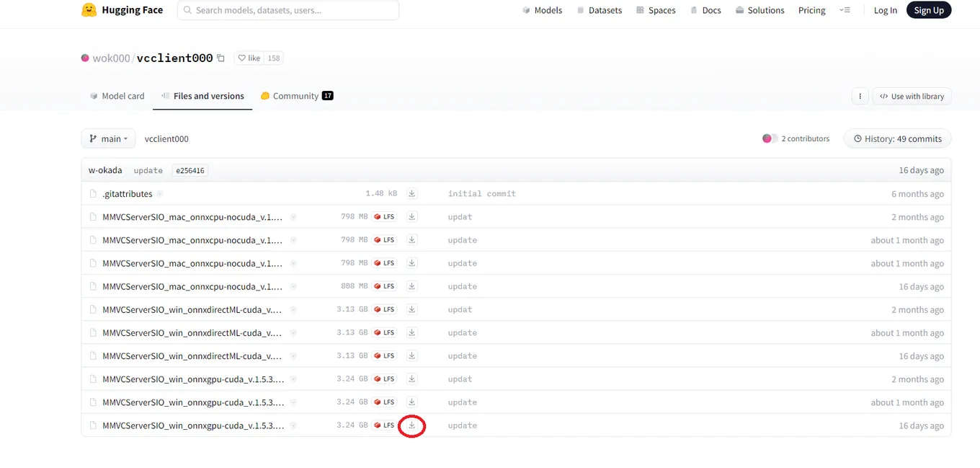Open the wok000 profile link

point(111,58)
